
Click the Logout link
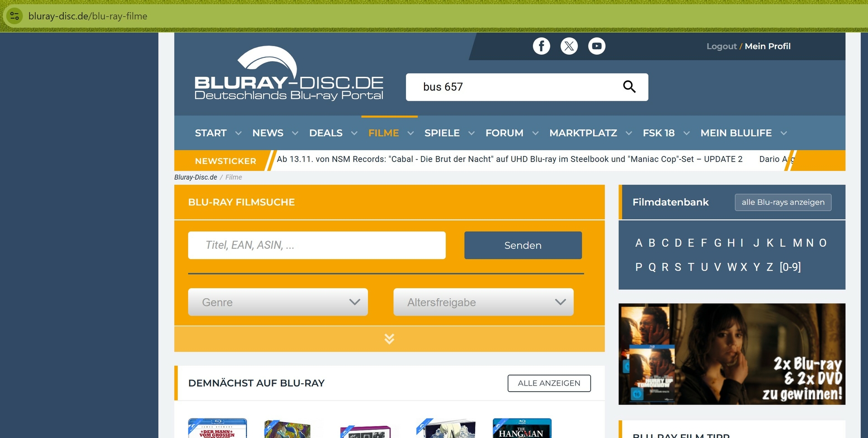(x=721, y=46)
